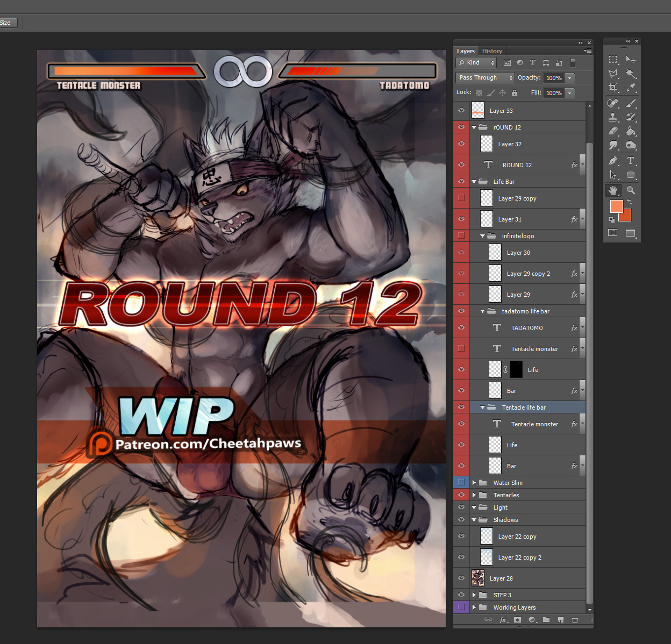The image size is (671, 644).
Task: Toggle the layer filtering switch
Action: coord(573,63)
